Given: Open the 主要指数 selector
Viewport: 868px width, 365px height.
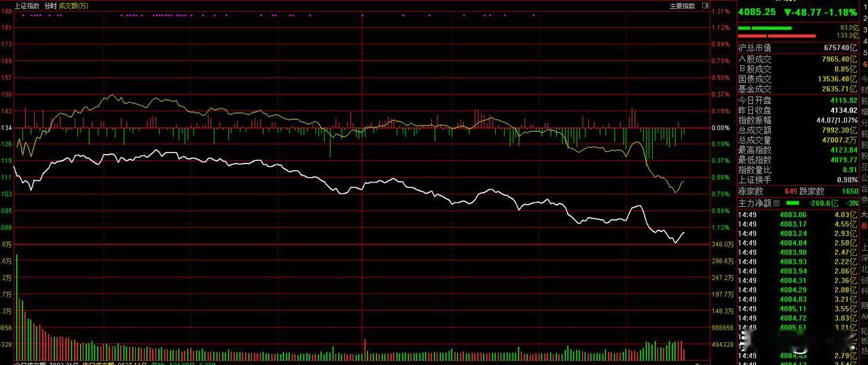Looking at the screenshot, I should click(682, 5).
